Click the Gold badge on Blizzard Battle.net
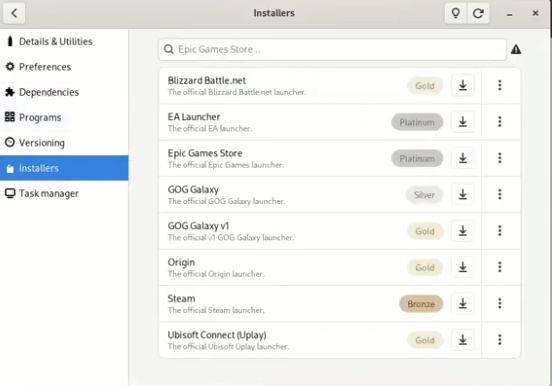 tap(425, 86)
